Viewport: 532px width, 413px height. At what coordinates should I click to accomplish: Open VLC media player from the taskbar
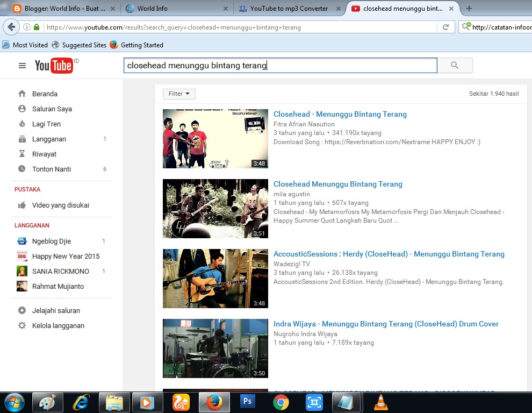380,402
